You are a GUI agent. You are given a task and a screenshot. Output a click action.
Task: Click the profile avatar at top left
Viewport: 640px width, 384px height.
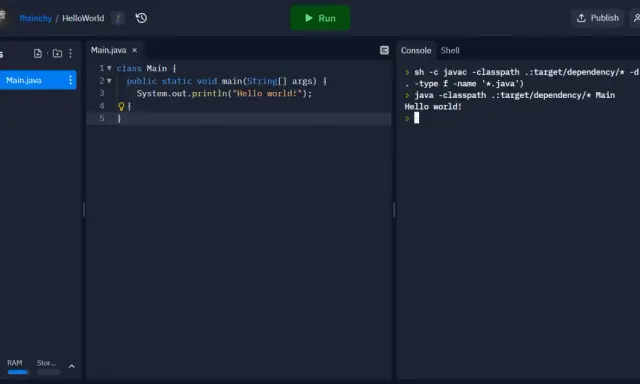click(x=2, y=17)
